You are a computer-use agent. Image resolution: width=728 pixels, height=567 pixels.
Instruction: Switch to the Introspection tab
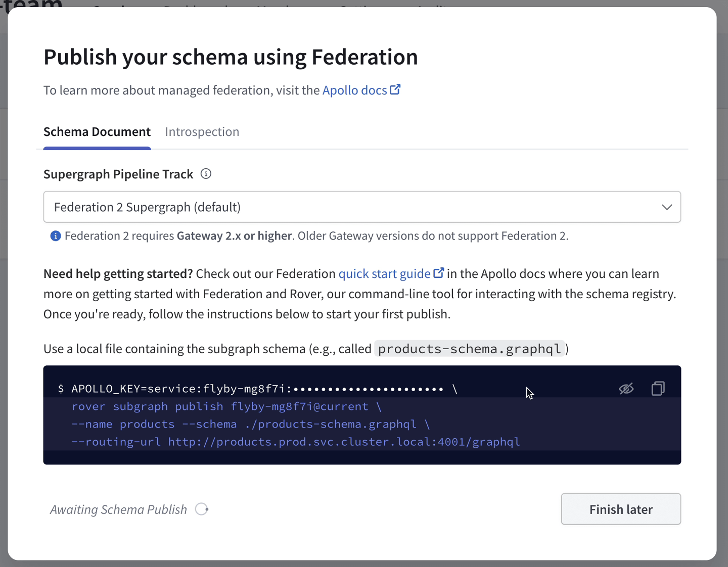coord(202,131)
